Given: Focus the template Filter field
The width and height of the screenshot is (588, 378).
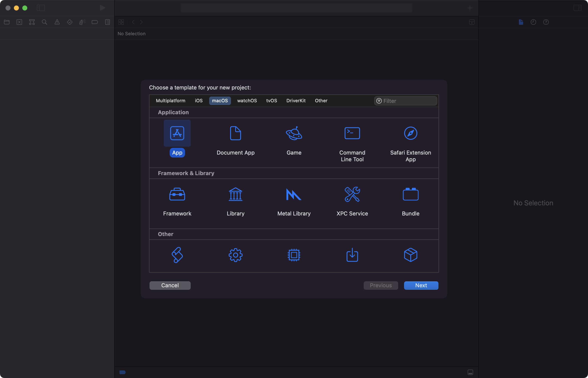Looking at the screenshot, I should pyautogui.click(x=406, y=101).
